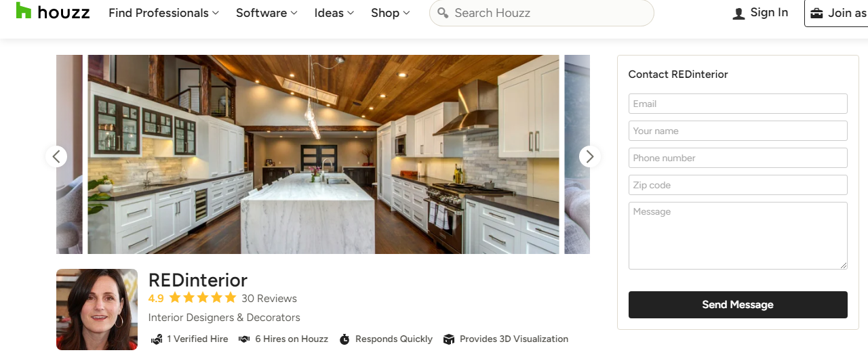
Task: Expand the Find Professionals dropdown
Action: click(x=163, y=13)
